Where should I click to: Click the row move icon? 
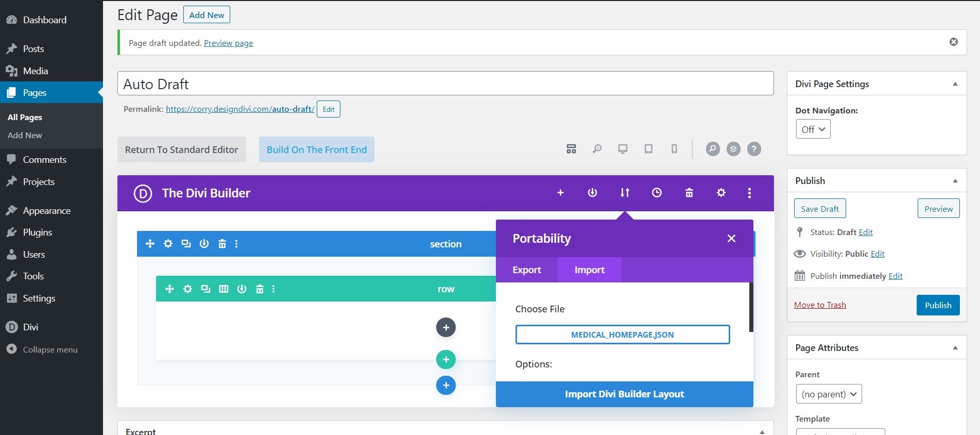click(169, 289)
